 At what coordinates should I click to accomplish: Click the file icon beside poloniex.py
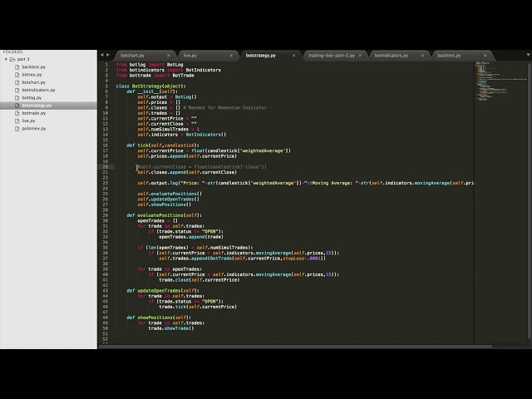pyautogui.click(x=17, y=129)
